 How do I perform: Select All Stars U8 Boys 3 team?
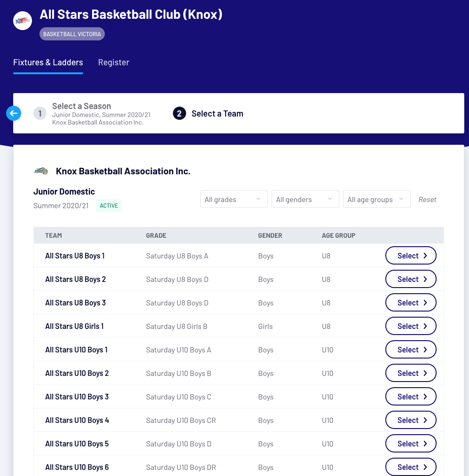(410, 303)
